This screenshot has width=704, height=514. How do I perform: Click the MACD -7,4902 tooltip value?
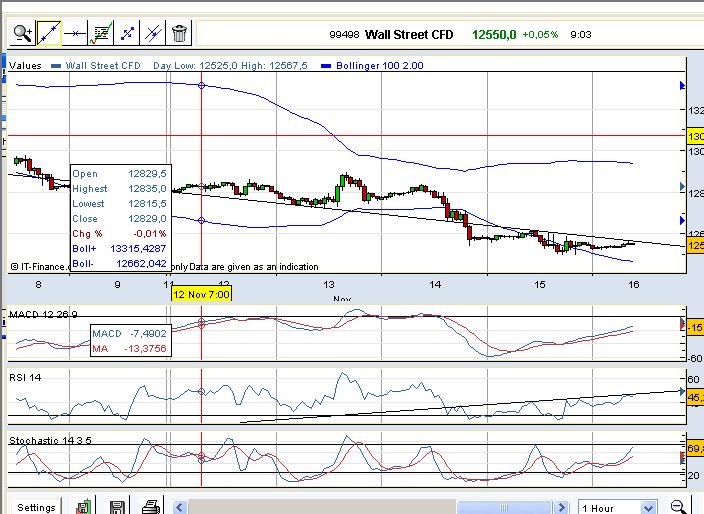pos(148,334)
